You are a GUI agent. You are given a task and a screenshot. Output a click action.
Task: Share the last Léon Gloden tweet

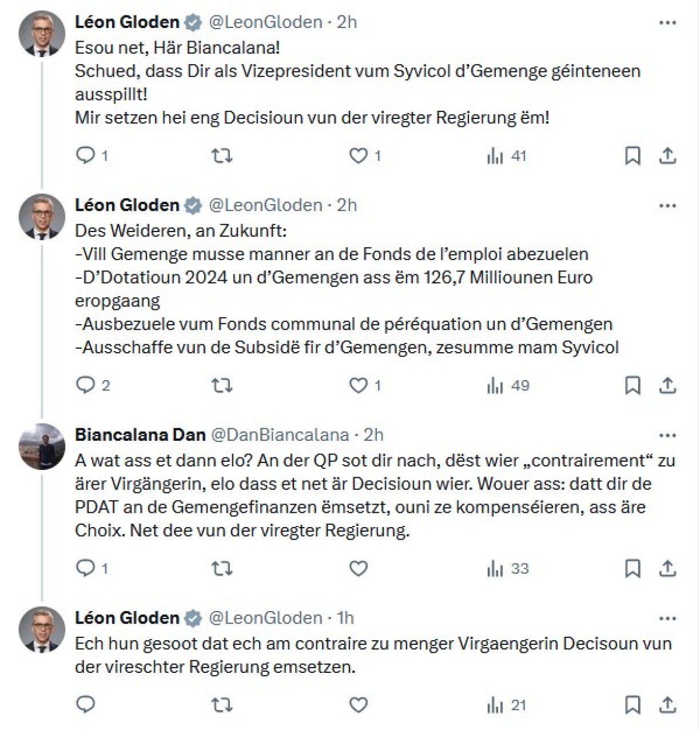[x=667, y=705]
